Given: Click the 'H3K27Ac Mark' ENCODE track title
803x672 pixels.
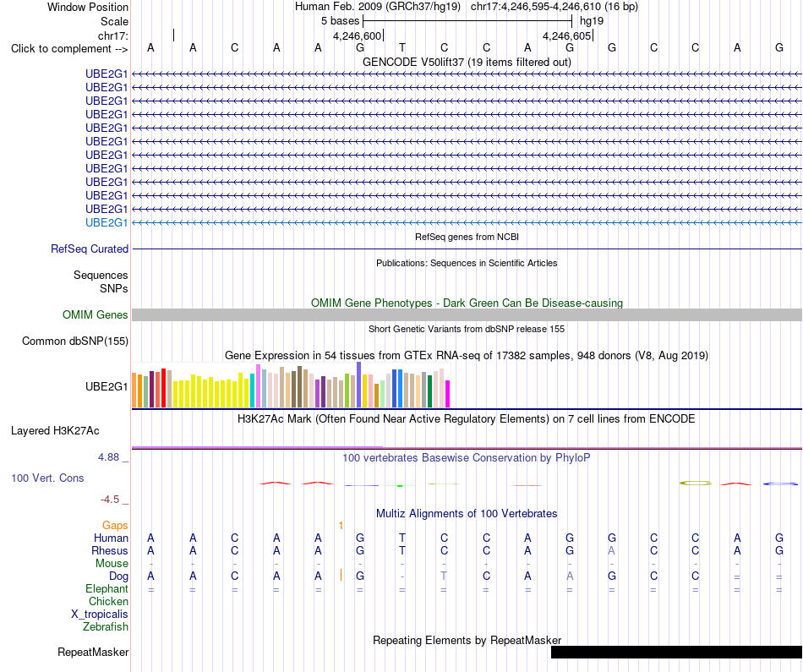Looking at the screenshot, I should 467,419.
